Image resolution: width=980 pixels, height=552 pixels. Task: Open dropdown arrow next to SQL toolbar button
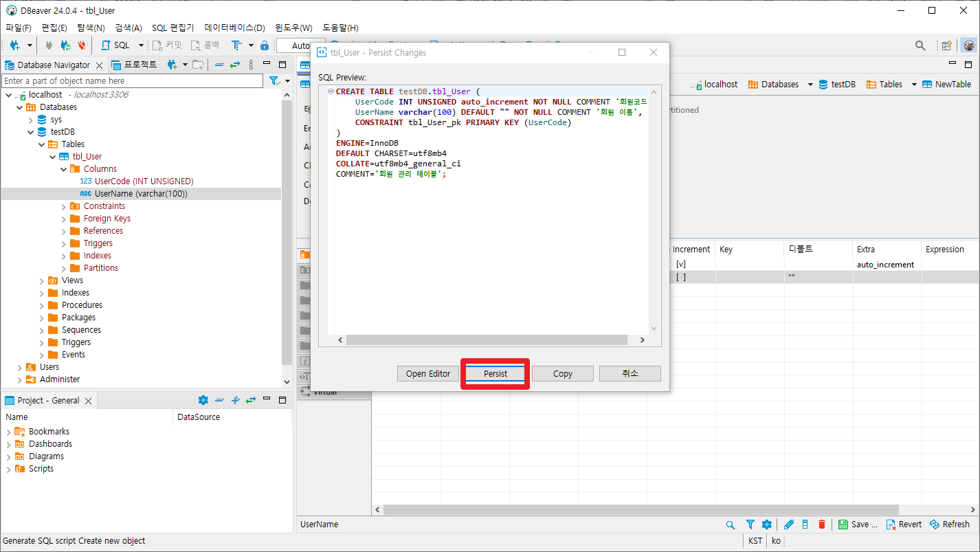point(141,45)
